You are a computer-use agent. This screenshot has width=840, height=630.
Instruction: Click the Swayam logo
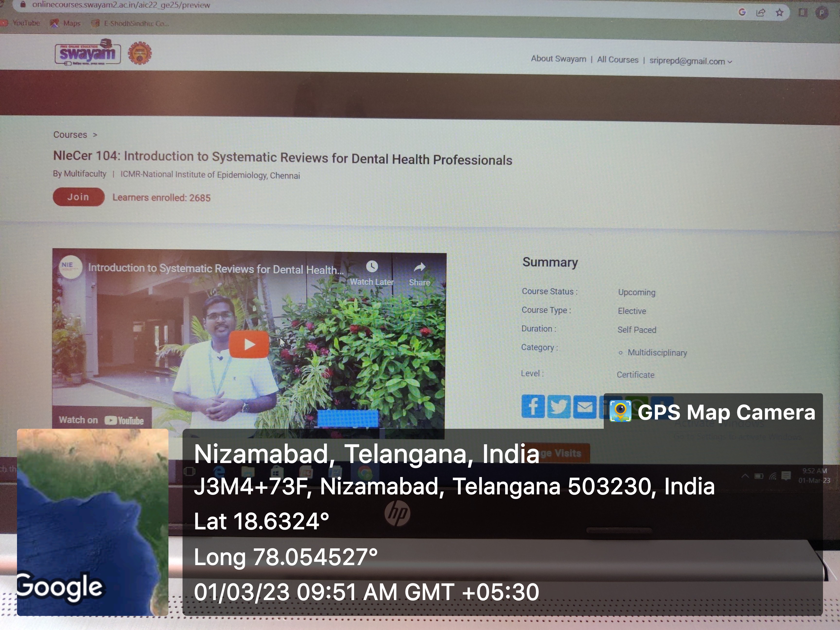pos(88,52)
